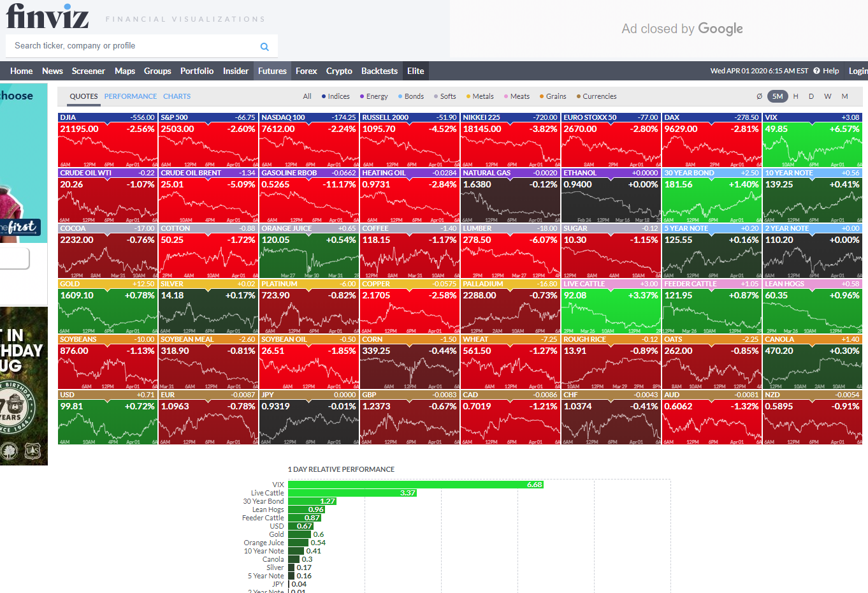Click the search magnifier icon
The height and width of the screenshot is (593, 868).
click(264, 47)
